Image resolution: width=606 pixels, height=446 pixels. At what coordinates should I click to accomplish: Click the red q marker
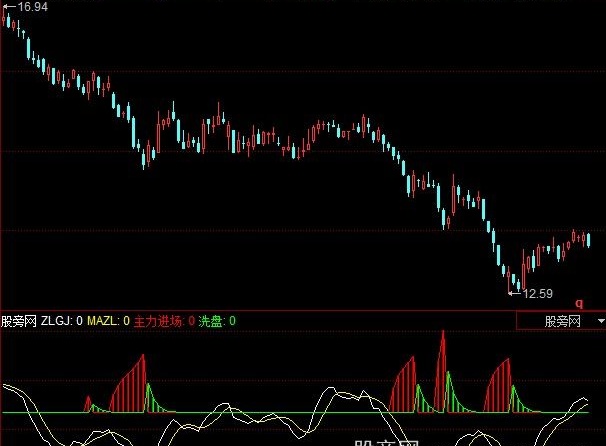pyautogui.click(x=579, y=303)
